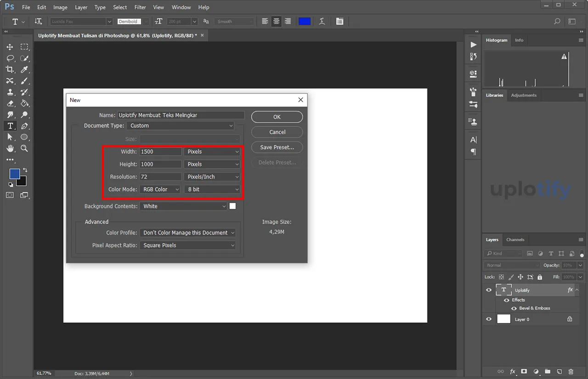
Task: Create a new layer from Layers panel
Action: (x=559, y=372)
